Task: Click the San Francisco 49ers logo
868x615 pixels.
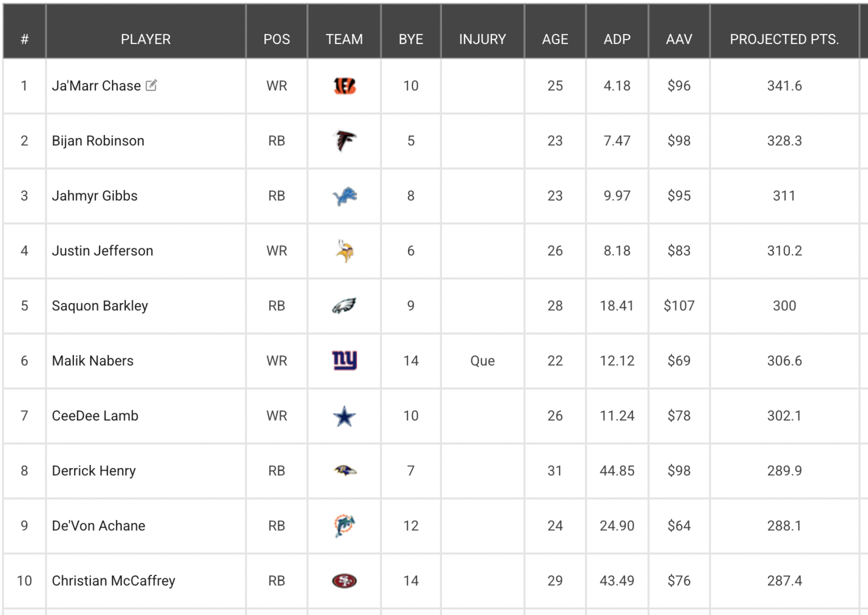Action: click(344, 581)
